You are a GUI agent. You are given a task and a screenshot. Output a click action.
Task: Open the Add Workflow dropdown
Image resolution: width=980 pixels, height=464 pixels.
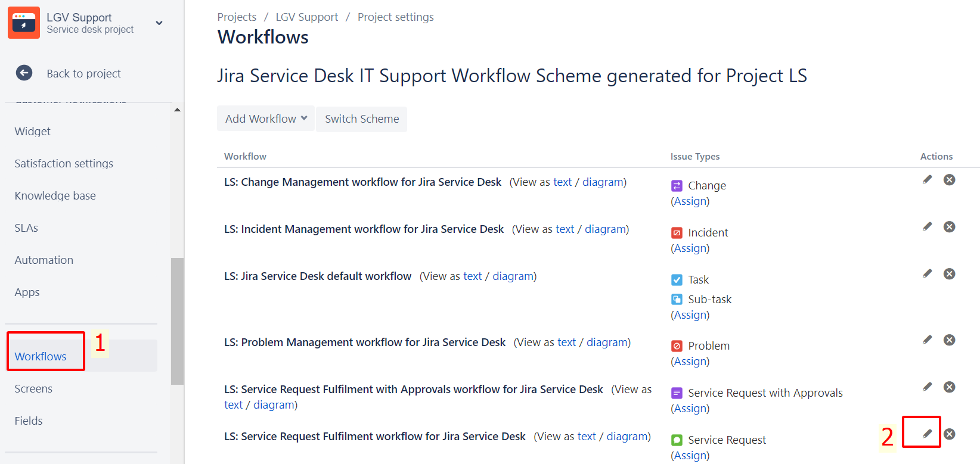pos(265,119)
